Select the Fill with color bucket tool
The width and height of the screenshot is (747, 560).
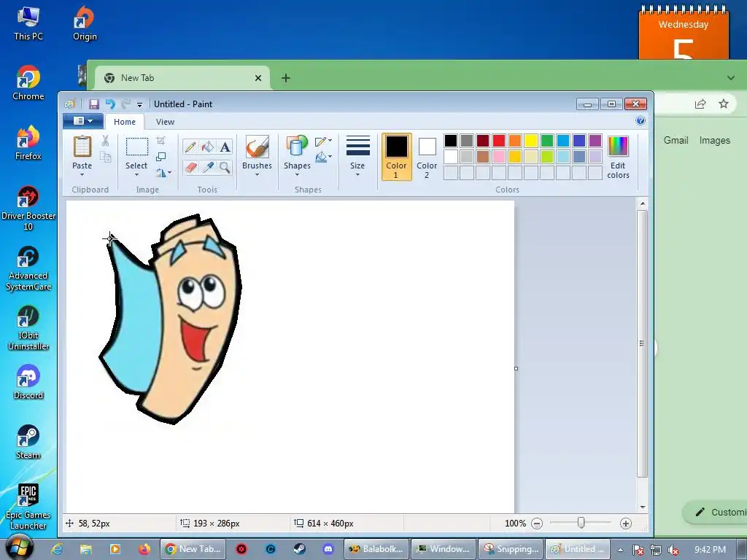click(208, 147)
